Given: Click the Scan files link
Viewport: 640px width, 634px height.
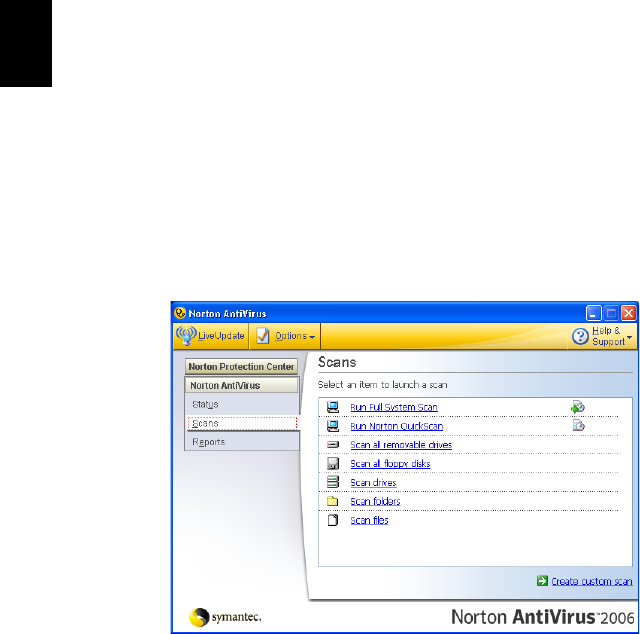Looking at the screenshot, I should coord(369,520).
